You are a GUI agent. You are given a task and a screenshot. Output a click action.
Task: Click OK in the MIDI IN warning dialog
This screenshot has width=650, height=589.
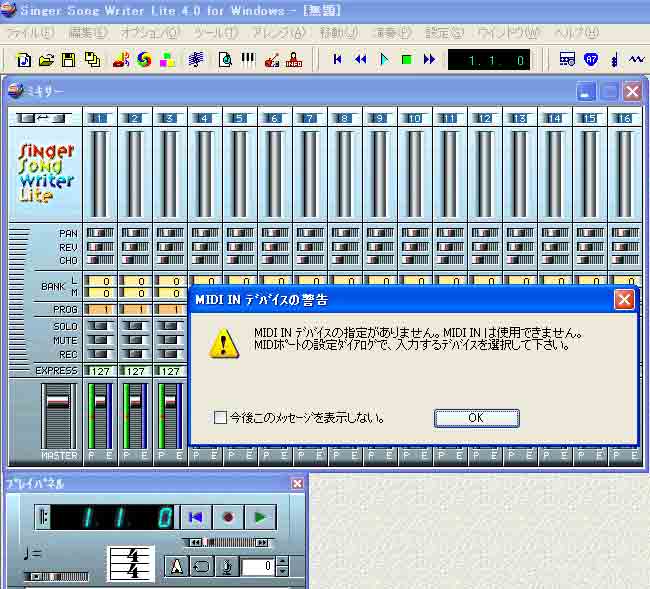pyautogui.click(x=476, y=418)
